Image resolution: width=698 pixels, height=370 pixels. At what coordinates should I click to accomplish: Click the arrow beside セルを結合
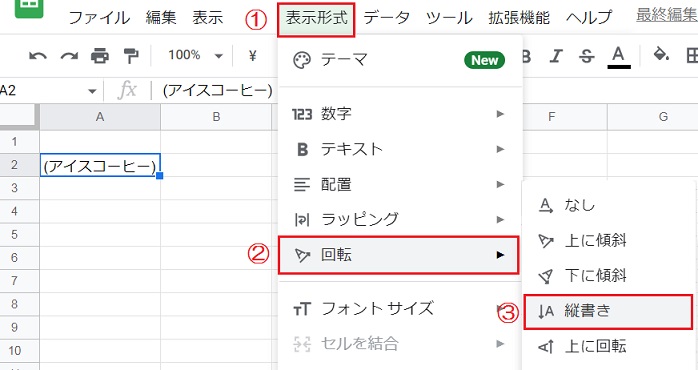click(x=500, y=344)
